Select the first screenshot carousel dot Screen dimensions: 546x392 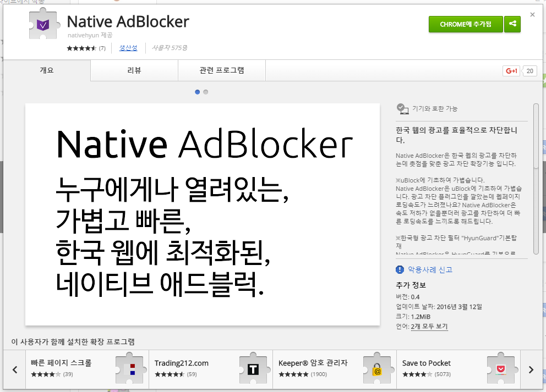point(198,92)
